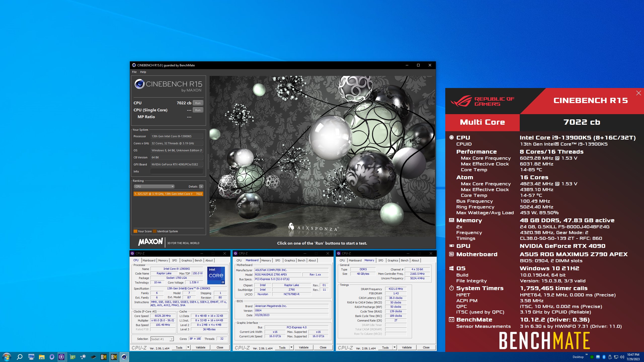Image resolution: width=644 pixels, height=362 pixels.
Task: Click the Processor field showing i9-13900KS
Action: click(177, 136)
